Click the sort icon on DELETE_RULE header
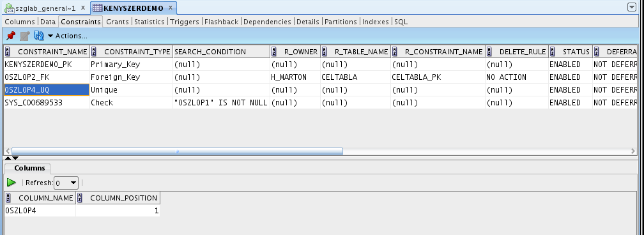 click(x=490, y=52)
